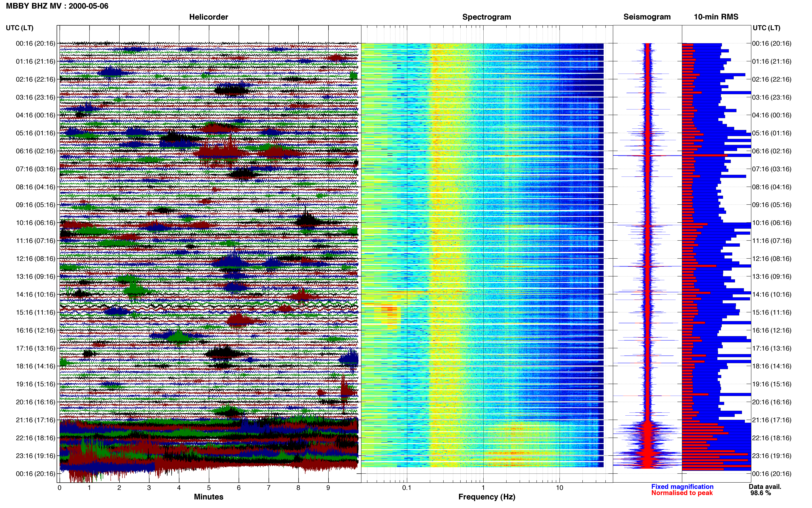Click the left time label '20:16 (16:16)'
This screenshot has width=812, height=508.
36,402
